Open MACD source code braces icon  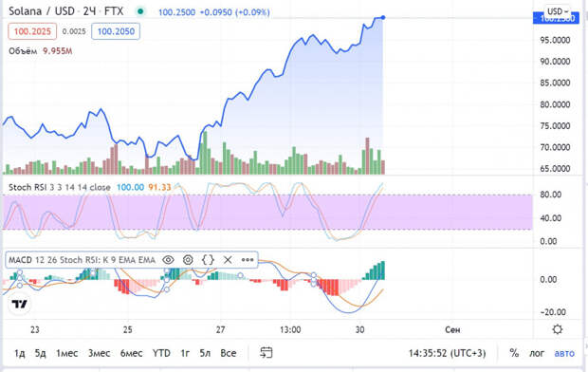[208, 260]
